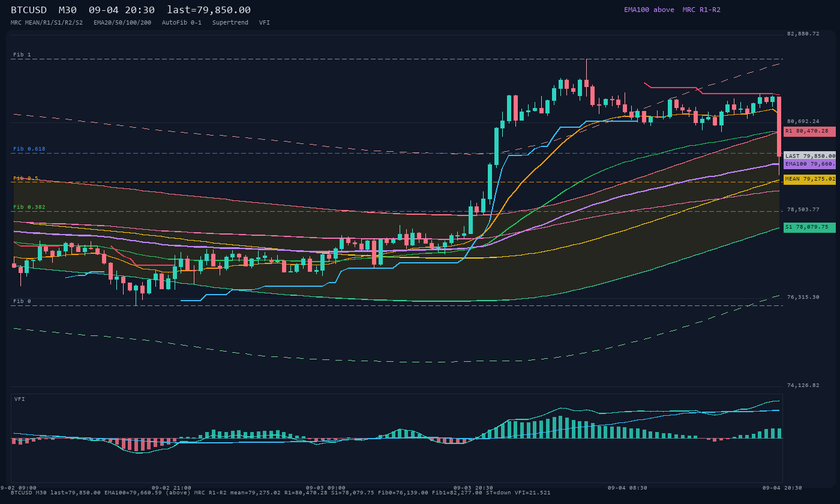Click the 78,503.77 price axis label
840x504 pixels.
[x=803, y=209]
